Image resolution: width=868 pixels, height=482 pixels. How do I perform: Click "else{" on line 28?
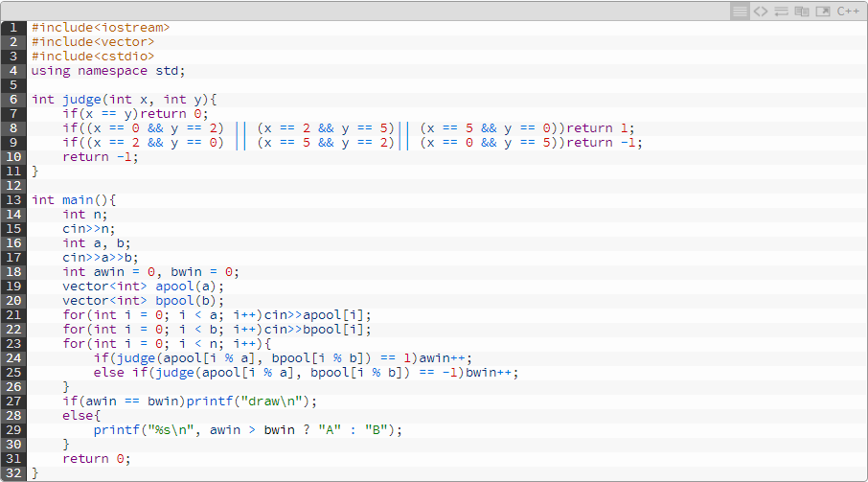pos(81,416)
